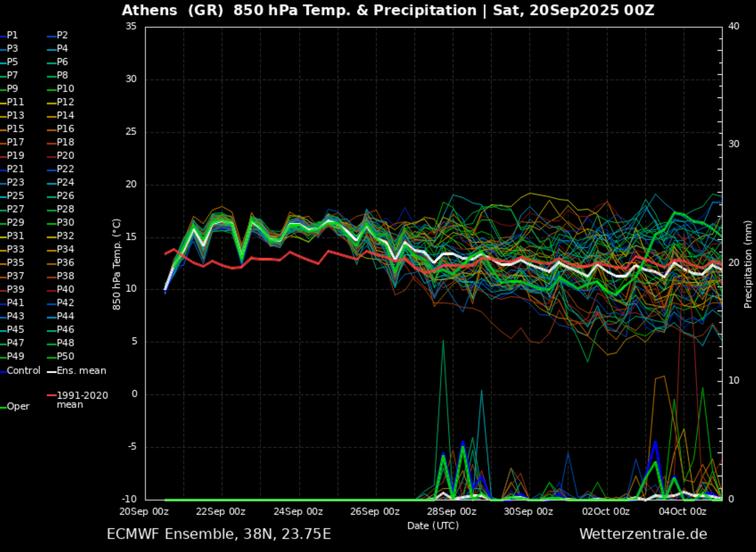Click the ECMWF Ensemble coordinates caption

pyautogui.click(x=219, y=534)
